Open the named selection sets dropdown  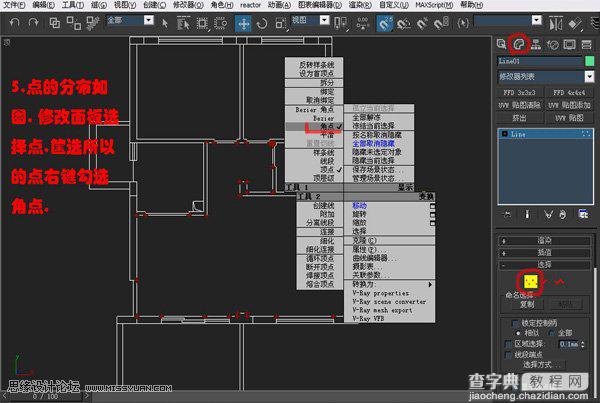coord(537,20)
